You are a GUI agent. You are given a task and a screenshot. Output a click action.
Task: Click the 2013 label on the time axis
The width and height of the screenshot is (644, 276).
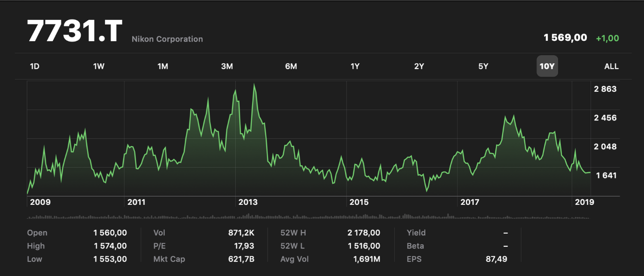[x=248, y=202]
